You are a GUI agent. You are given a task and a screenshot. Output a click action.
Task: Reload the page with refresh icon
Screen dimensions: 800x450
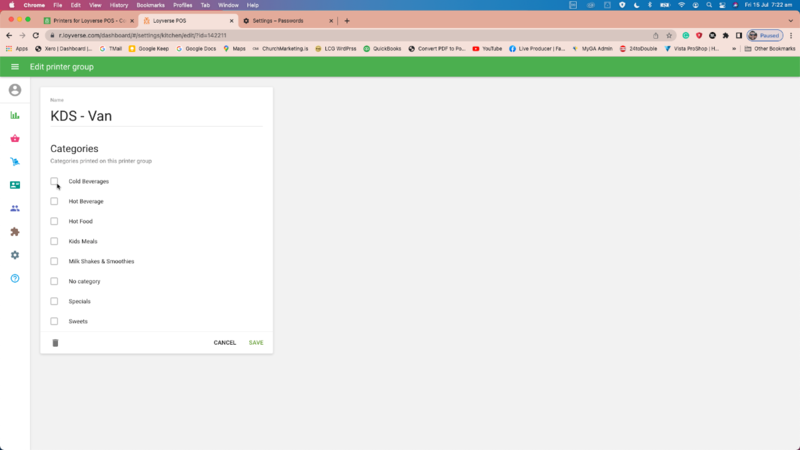click(36, 35)
